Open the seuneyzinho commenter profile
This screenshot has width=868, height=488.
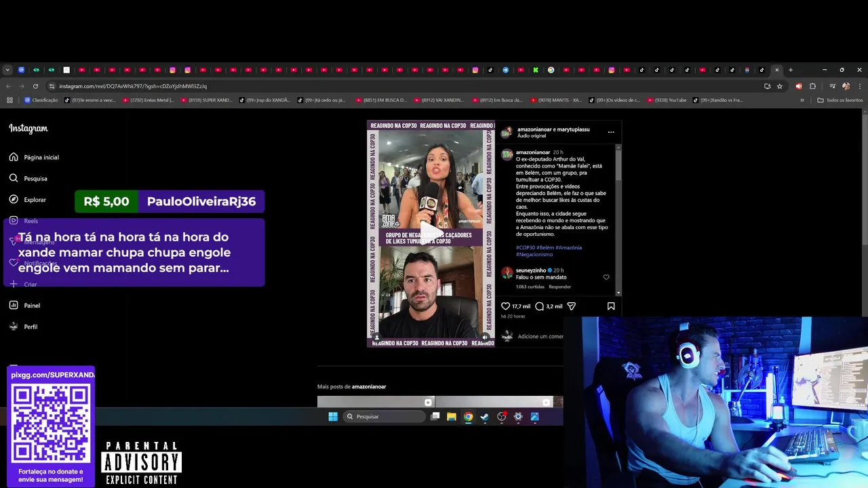531,270
